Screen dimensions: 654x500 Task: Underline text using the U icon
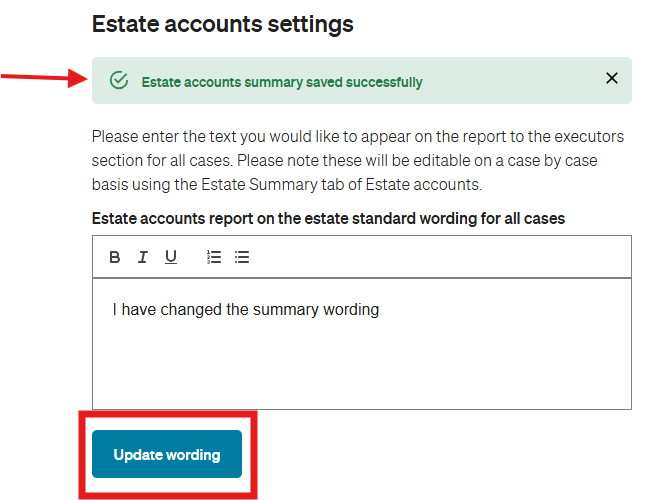171,257
